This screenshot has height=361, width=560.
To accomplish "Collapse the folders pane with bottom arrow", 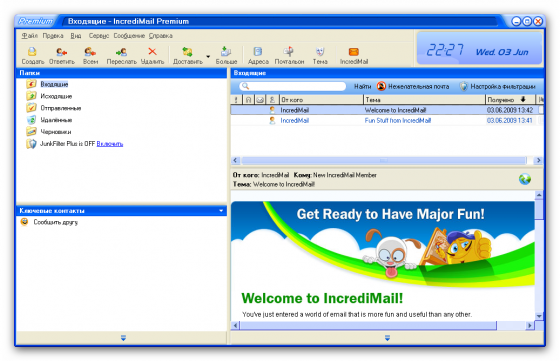I will (x=123, y=337).
